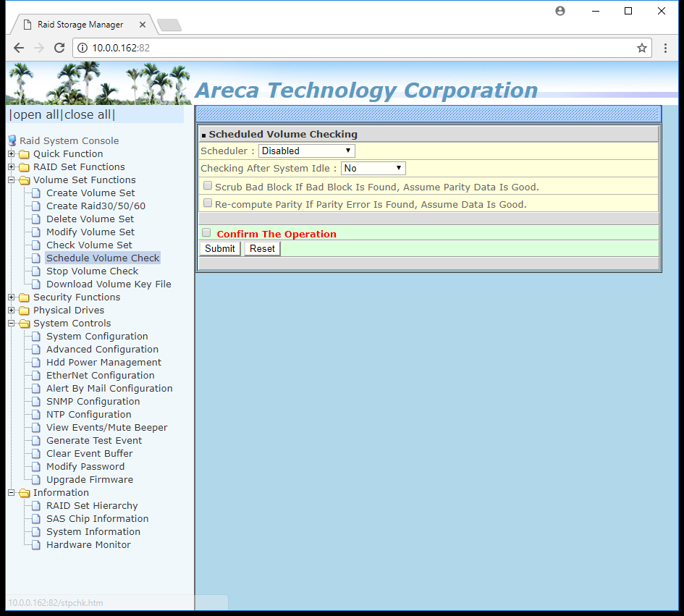Open Generate Test Event page
Image resolution: width=684 pixels, height=616 pixels.
tap(94, 441)
